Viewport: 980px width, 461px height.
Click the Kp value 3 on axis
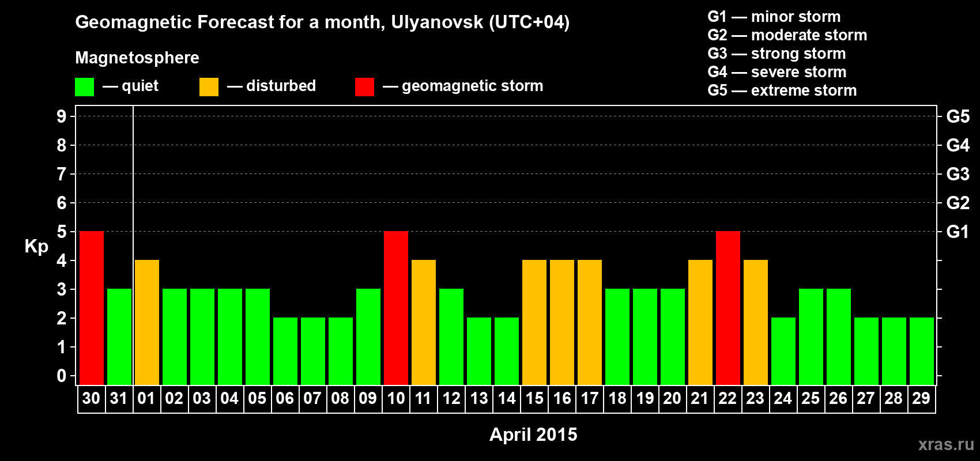pyautogui.click(x=62, y=289)
